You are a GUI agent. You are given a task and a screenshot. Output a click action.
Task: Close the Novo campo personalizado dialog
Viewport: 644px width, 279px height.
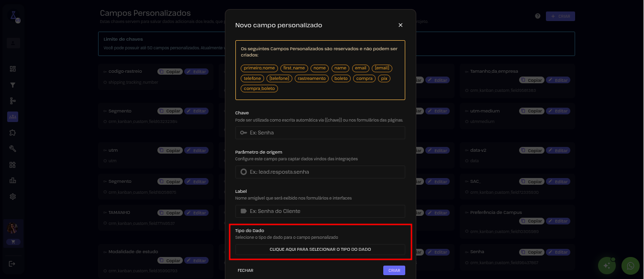[x=400, y=25]
